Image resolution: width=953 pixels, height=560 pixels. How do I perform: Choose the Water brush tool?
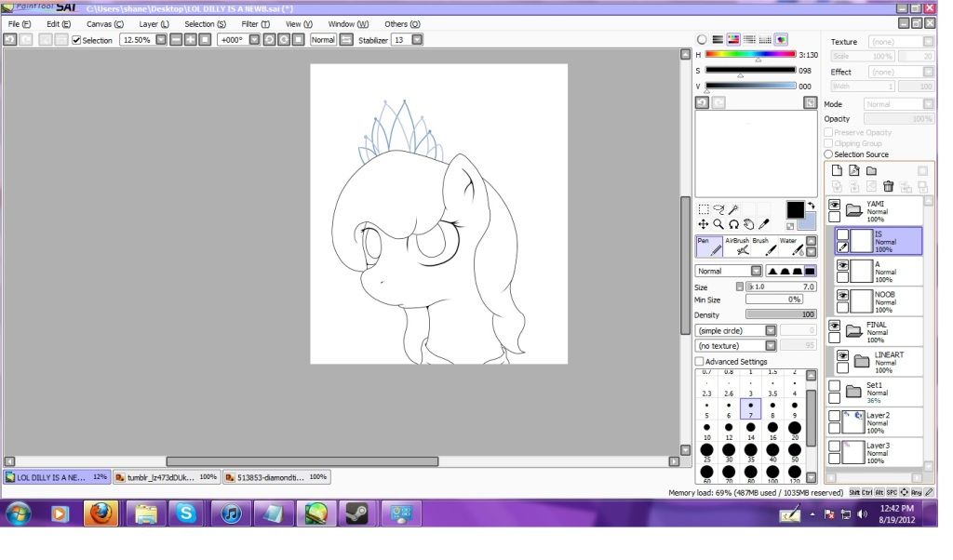coord(791,246)
